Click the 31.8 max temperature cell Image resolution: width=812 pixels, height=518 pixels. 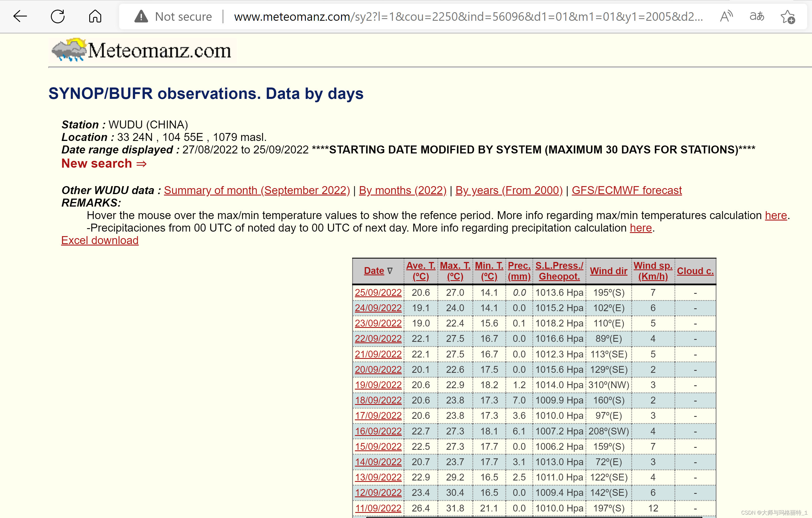tap(455, 508)
